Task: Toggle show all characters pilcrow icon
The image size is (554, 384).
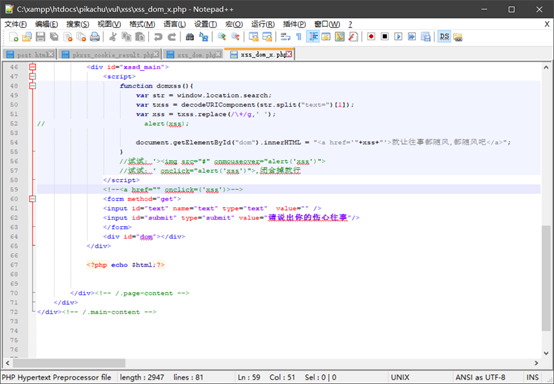Action: coord(299,37)
